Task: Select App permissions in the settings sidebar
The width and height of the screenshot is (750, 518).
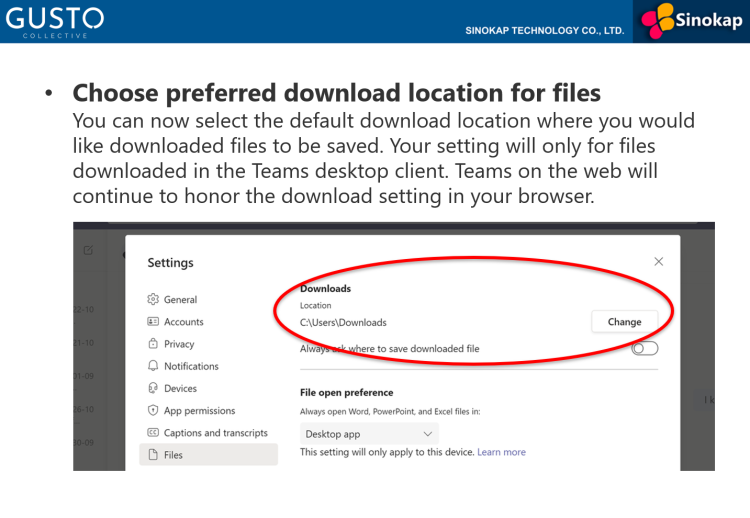Action: (x=199, y=411)
